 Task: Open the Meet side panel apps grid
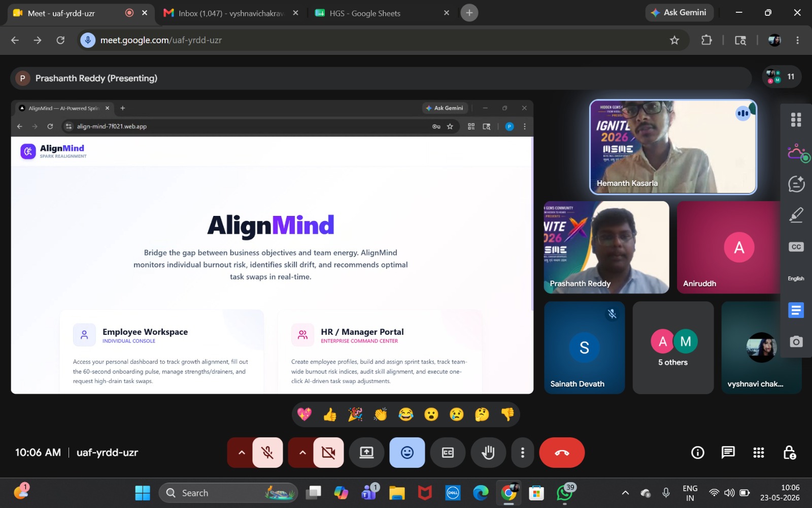[x=796, y=120]
